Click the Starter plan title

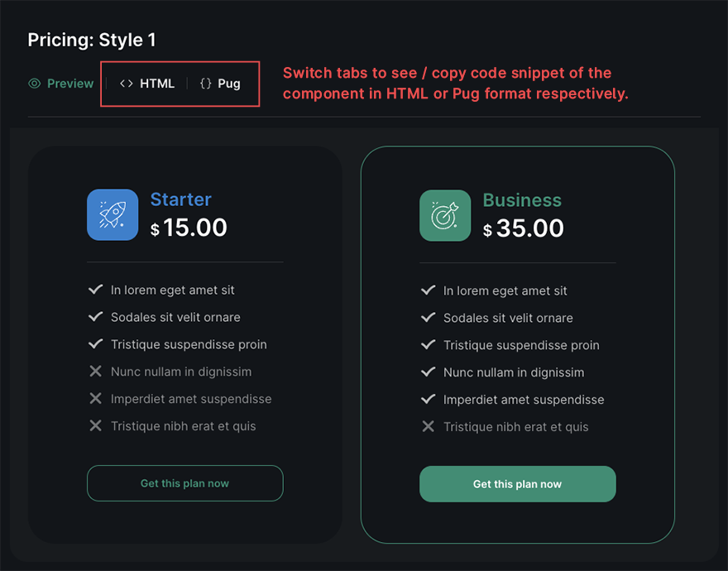tap(180, 199)
